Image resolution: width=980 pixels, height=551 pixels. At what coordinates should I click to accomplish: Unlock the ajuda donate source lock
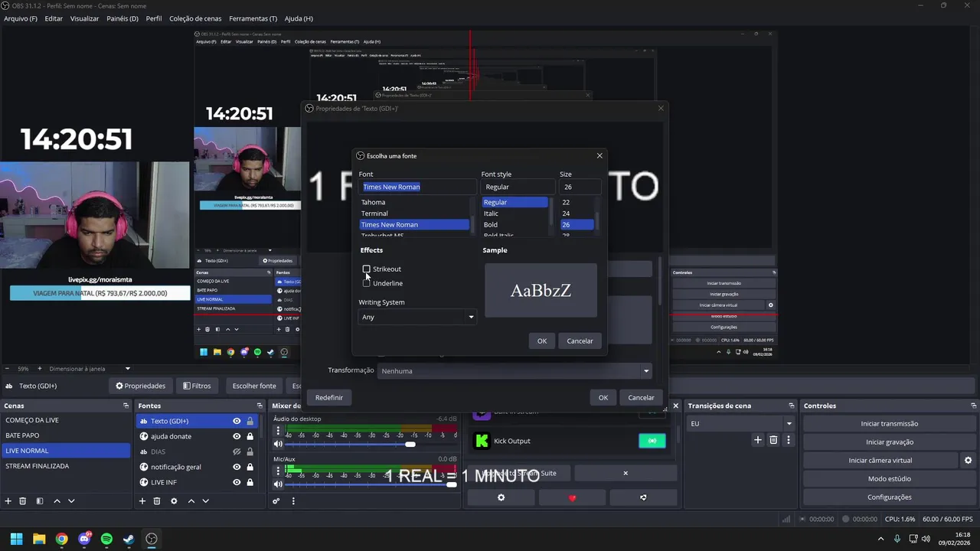pos(250,436)
